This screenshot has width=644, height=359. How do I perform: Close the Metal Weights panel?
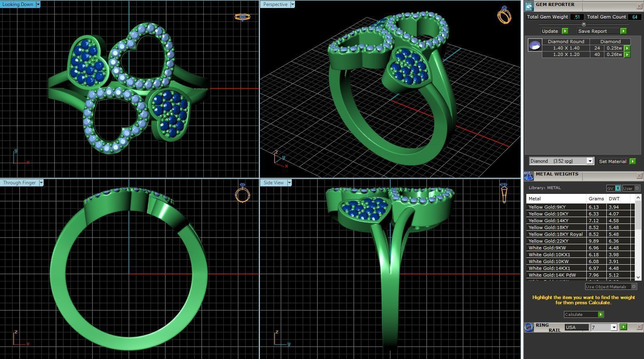point(639,176)
